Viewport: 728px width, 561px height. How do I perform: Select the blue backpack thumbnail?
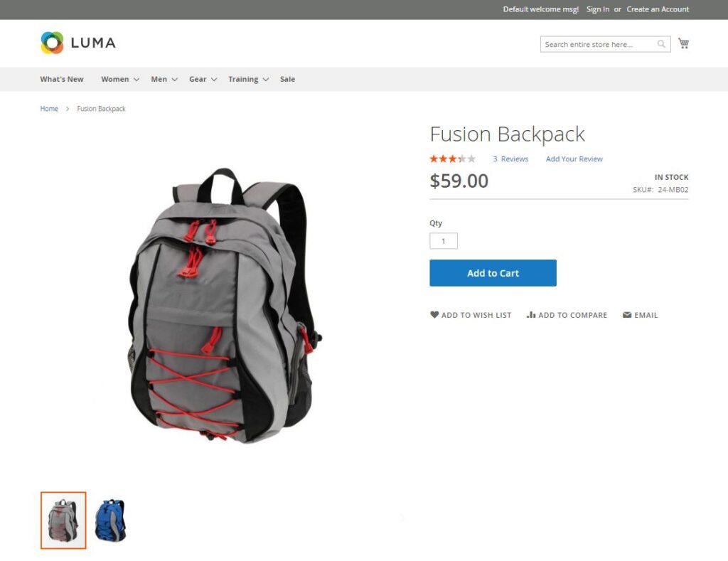click(110, 520)
